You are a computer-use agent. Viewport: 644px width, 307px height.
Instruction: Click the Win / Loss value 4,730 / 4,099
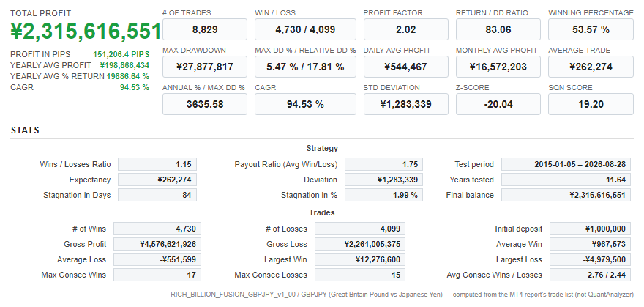pyautogui.click(x=305, y=29)
